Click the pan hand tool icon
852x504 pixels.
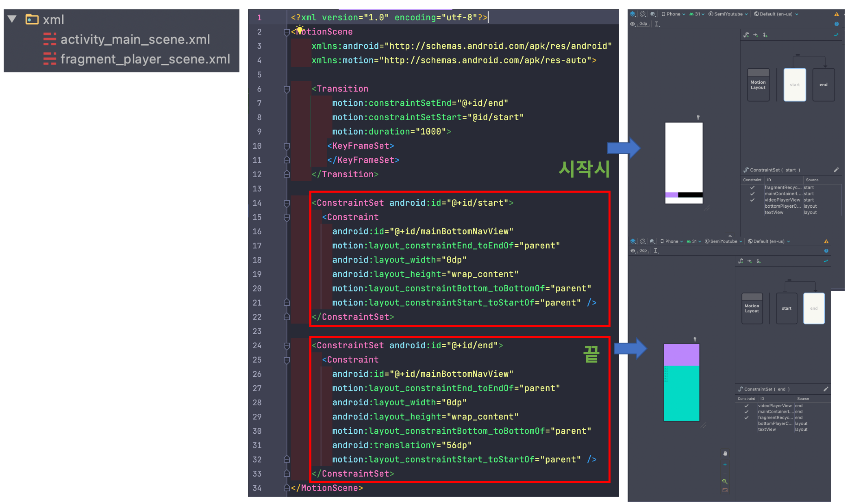(725, 453)
